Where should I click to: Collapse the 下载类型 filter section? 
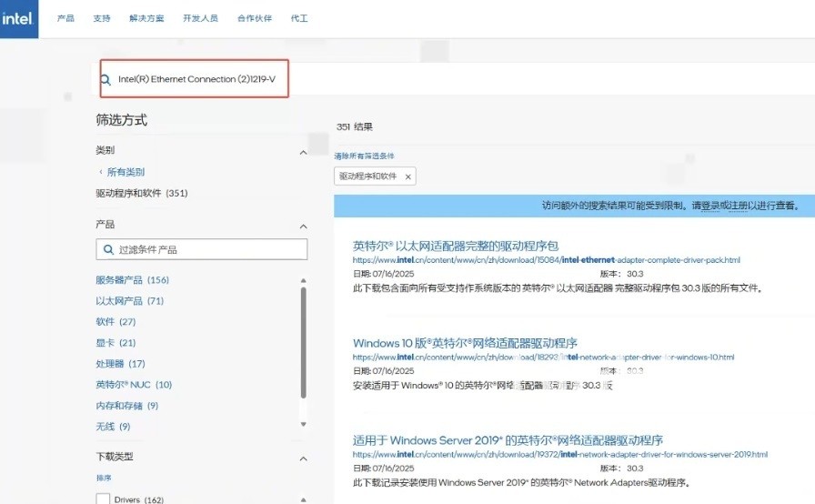[x=304, y=459]
